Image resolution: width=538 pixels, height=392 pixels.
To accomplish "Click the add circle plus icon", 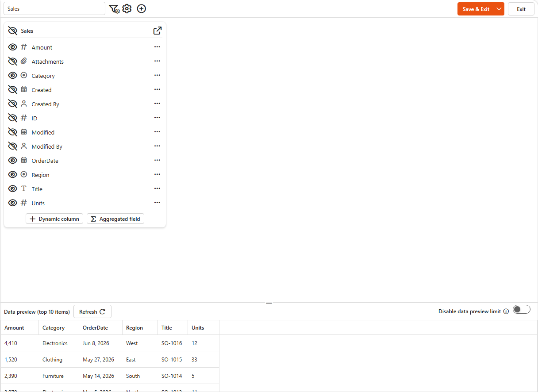I will click(x=142, y=9).
